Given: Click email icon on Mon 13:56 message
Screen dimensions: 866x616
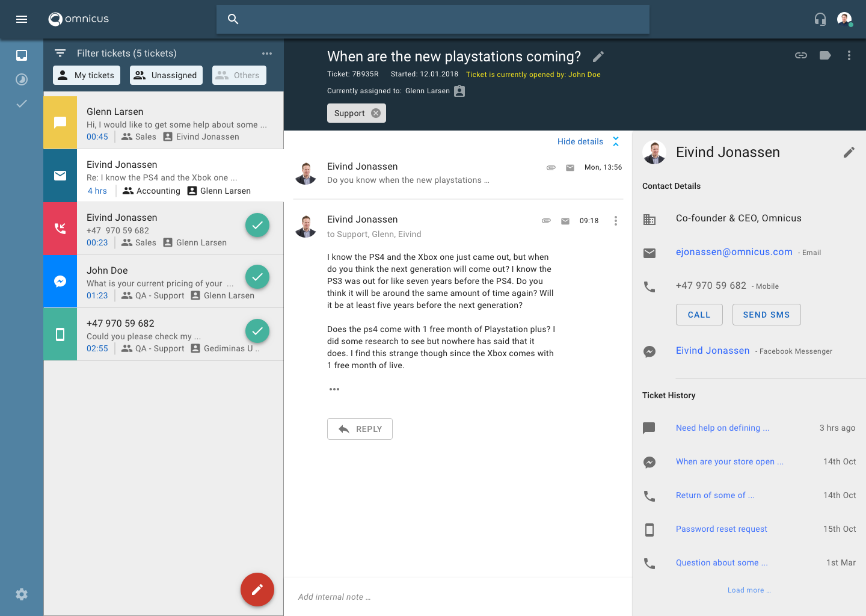Looking at the screenshot, I should tap(570, 168).
